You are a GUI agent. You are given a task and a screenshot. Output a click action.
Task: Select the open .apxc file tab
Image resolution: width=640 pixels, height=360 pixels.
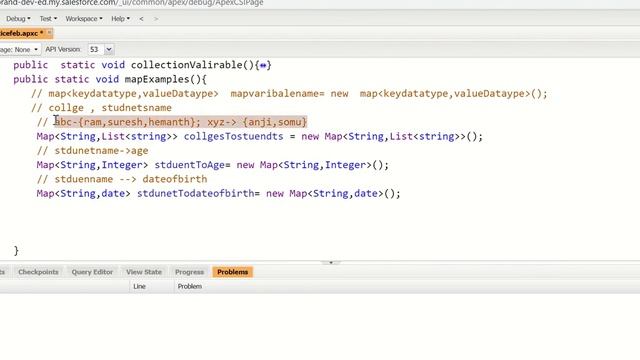pos(21,33)
